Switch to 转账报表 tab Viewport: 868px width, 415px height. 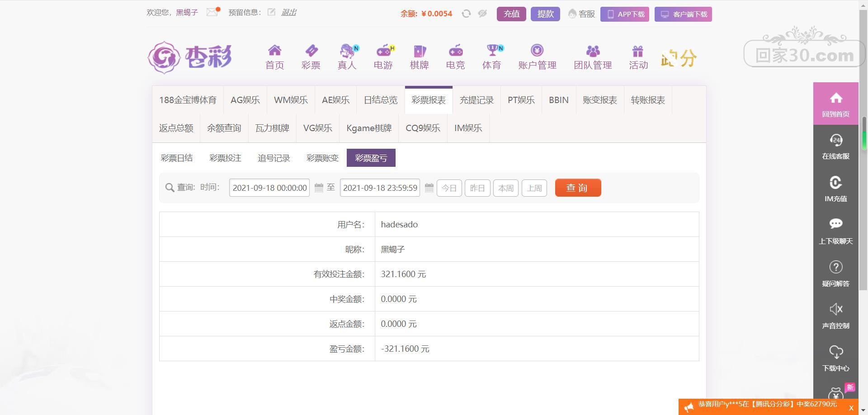647,100
